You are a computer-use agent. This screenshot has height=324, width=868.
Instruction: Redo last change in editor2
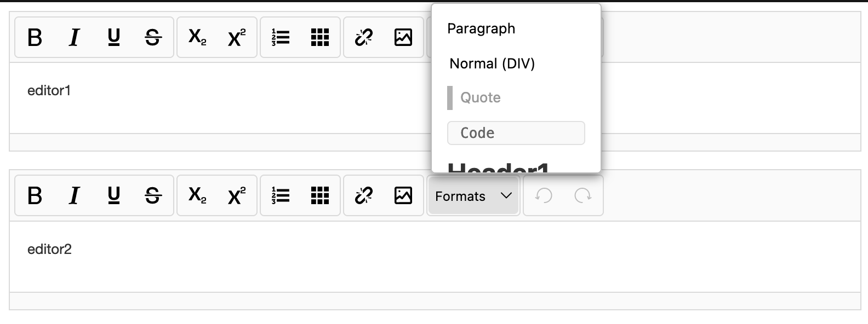click(582, 195)
